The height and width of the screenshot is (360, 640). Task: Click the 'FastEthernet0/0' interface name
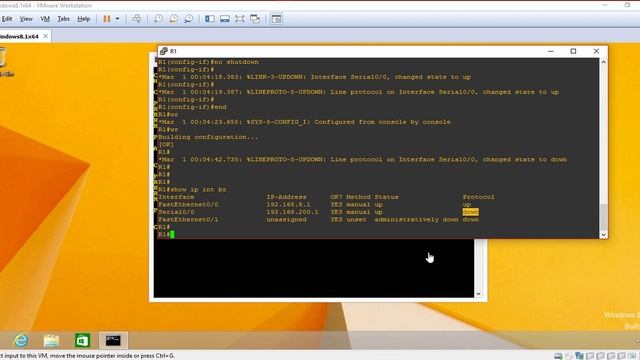188,204
